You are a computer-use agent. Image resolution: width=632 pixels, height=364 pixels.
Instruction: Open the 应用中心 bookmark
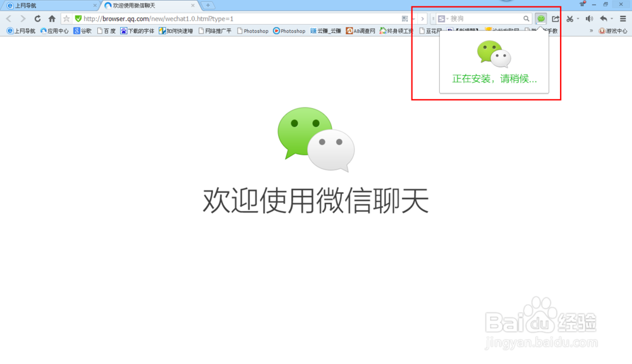tap(54, 30)
